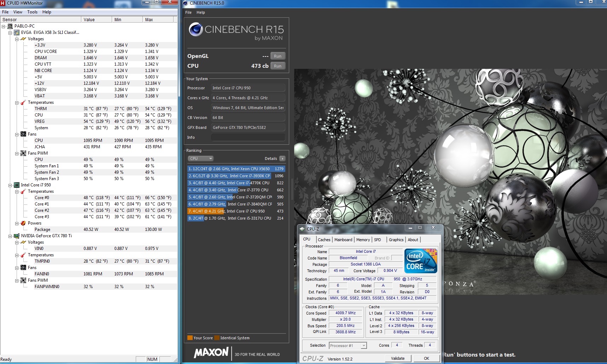Click the Ranking Details arrow icon
Image resolution: width=607 pixels, height=364 pixels.
[x=282, y=159]
